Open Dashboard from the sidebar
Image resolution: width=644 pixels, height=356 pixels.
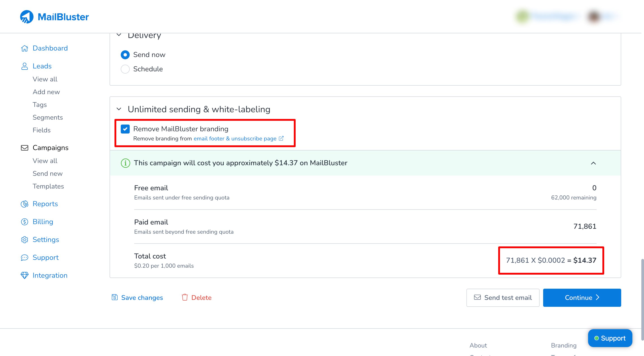(x=50, y=48)
